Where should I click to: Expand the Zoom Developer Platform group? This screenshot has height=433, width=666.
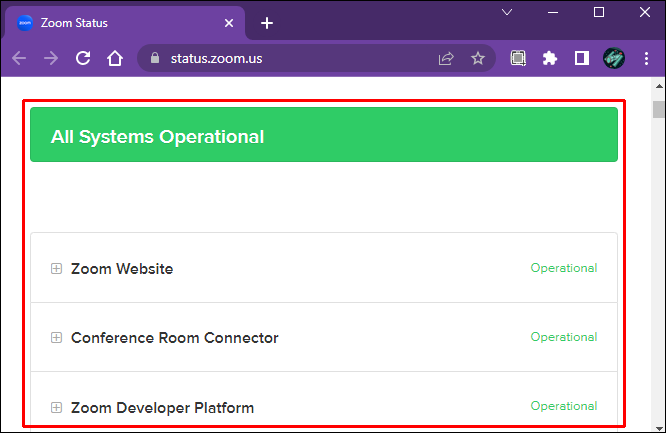coord(56,407)
